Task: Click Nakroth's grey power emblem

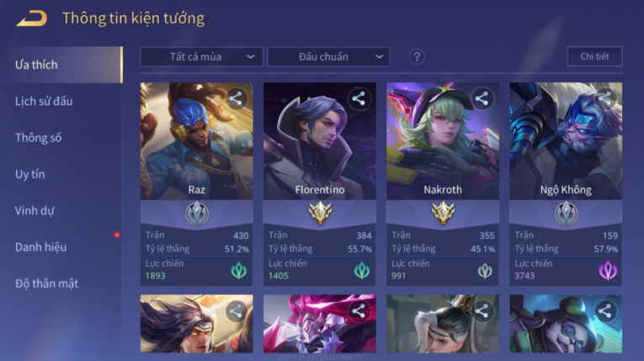Action: tap(485, 271)
